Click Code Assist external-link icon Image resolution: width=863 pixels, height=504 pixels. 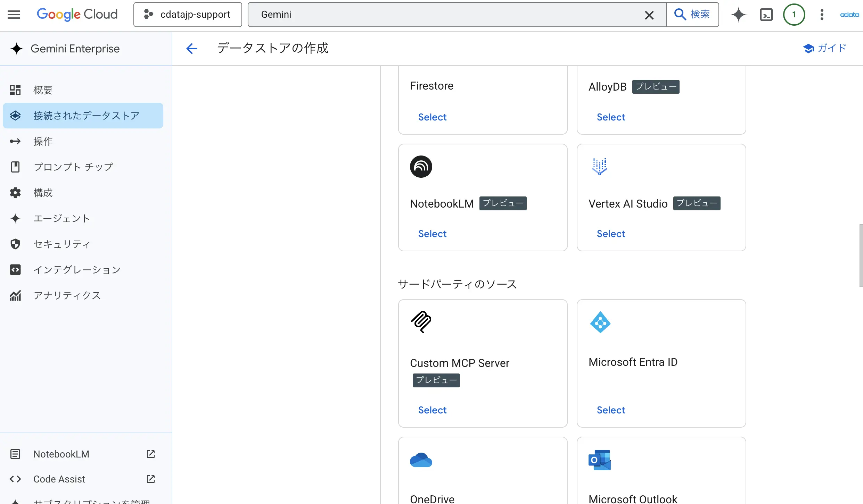[150, 479]
